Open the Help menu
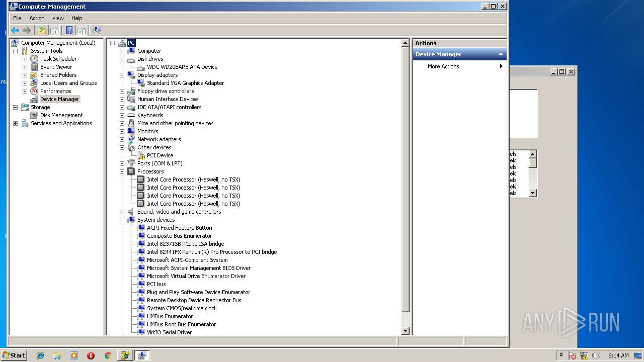 [x=76, y=18]
